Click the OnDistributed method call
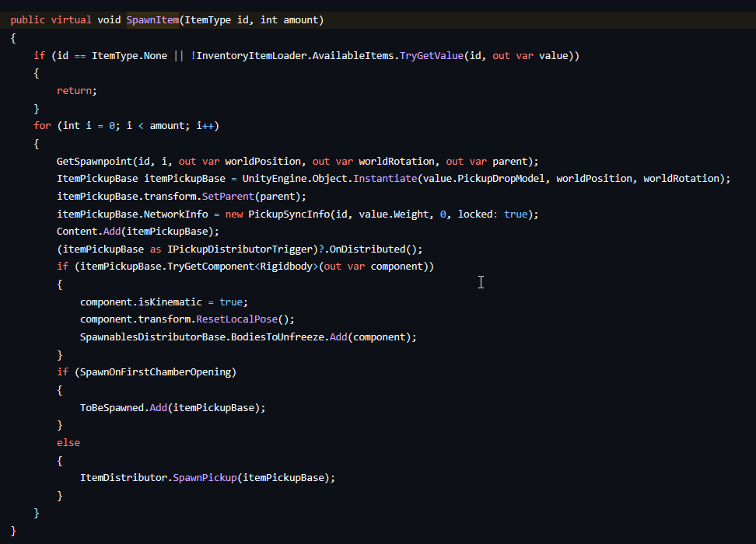Screen dimensions: 756x544 tap(367, 249)
